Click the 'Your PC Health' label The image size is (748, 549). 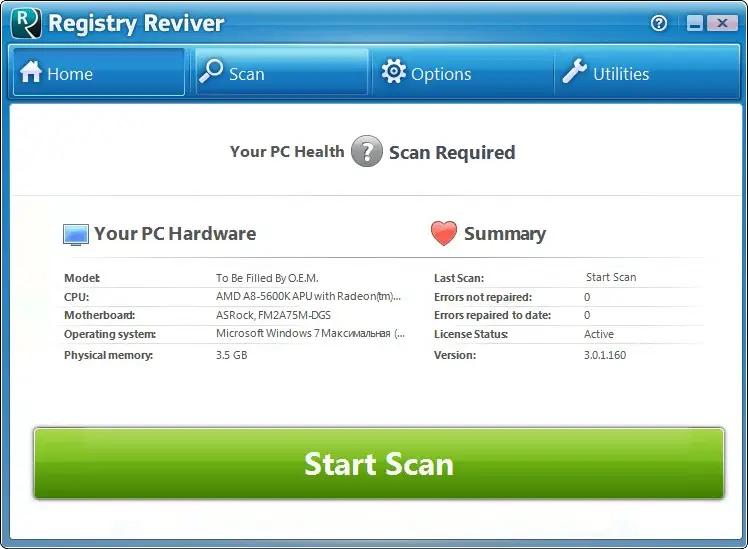pos(287,152)
